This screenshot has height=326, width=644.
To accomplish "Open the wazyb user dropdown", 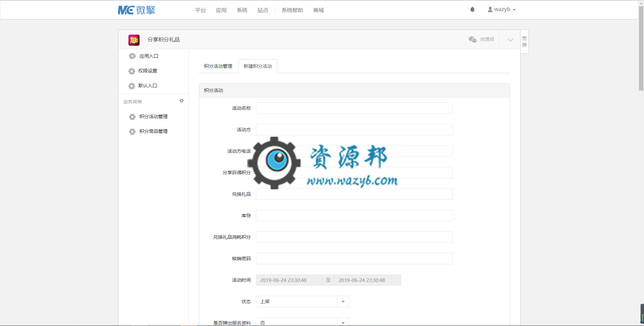I will (502, 9).
